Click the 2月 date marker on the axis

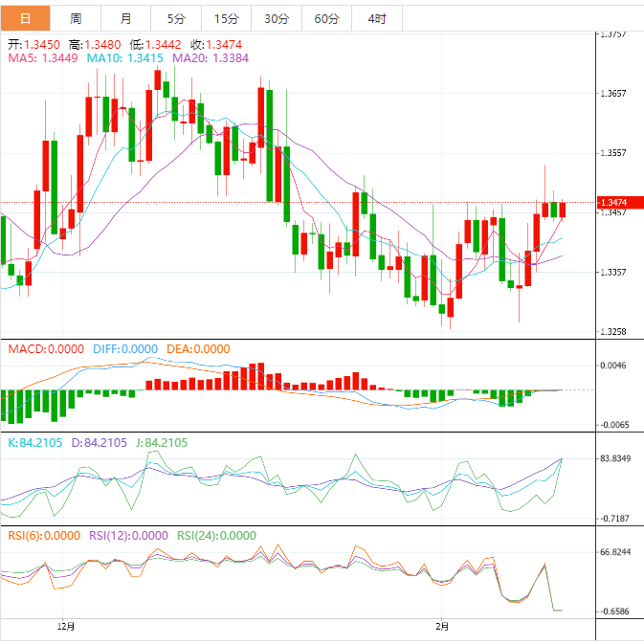[440, 628]
